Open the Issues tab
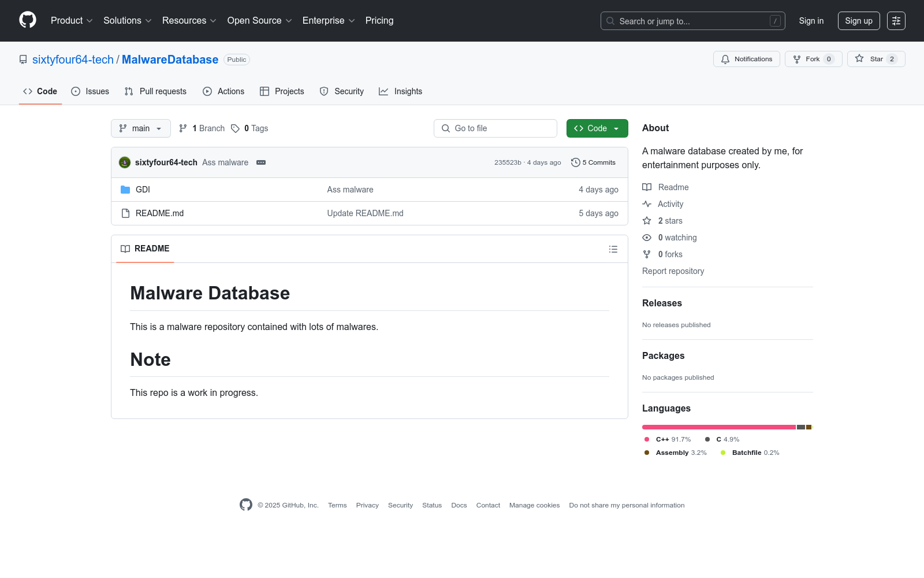The width and height of the screenshot is (924, 578). click(x=90, y=91)
